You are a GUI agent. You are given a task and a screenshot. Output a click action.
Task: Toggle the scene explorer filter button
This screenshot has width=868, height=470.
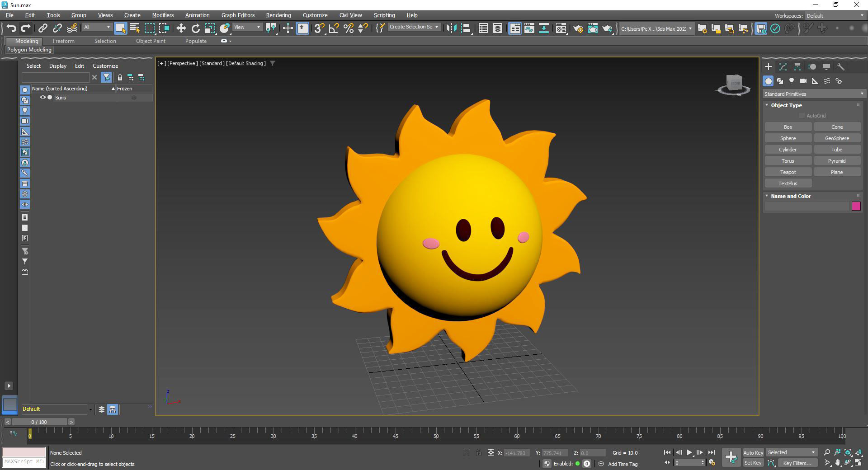click(x=106, y=77)
